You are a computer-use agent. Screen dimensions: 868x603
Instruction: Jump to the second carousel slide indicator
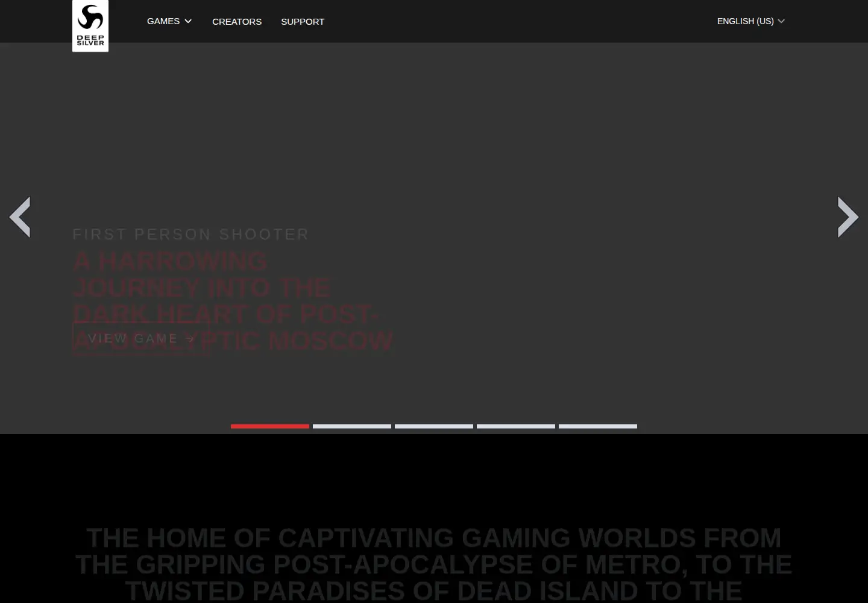pos(352,426)
